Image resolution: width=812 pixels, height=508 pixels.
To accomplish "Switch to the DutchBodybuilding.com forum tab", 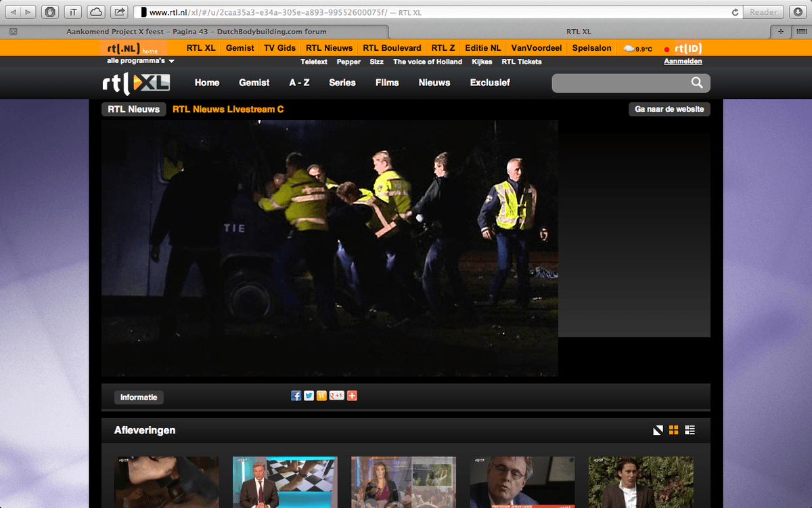I will click(196, 31).
